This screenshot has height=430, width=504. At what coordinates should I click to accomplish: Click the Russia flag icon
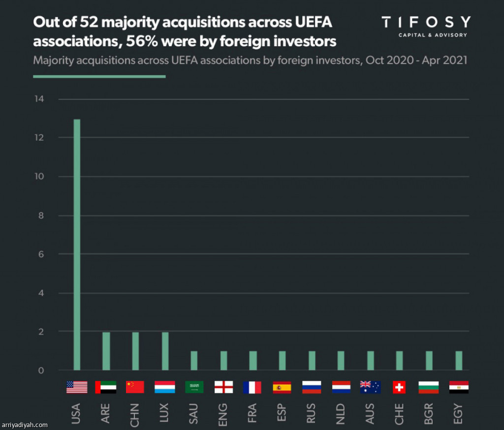[x=312, y=387]
